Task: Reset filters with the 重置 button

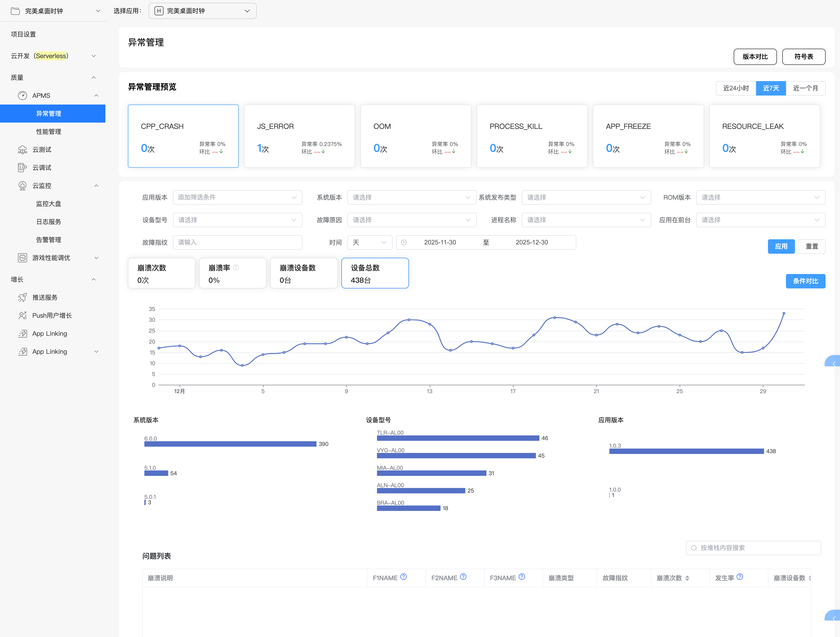Action: coord(812,246)
